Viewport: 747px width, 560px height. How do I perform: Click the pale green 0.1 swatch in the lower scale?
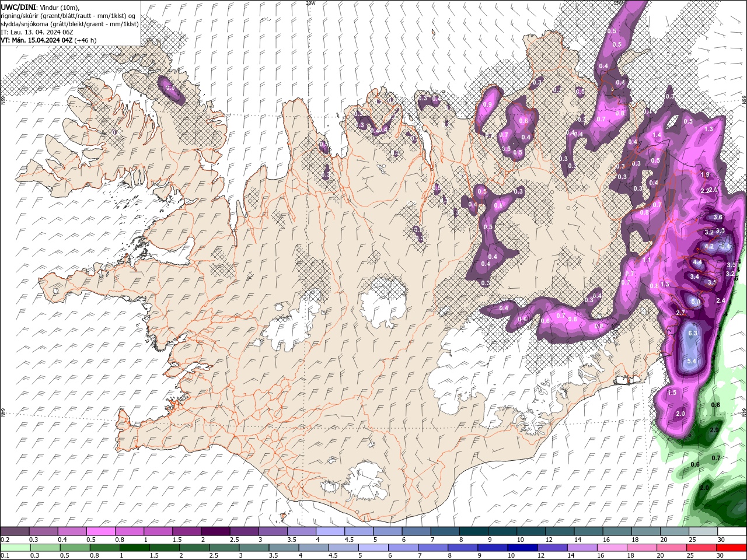click(x=15, y=548)
